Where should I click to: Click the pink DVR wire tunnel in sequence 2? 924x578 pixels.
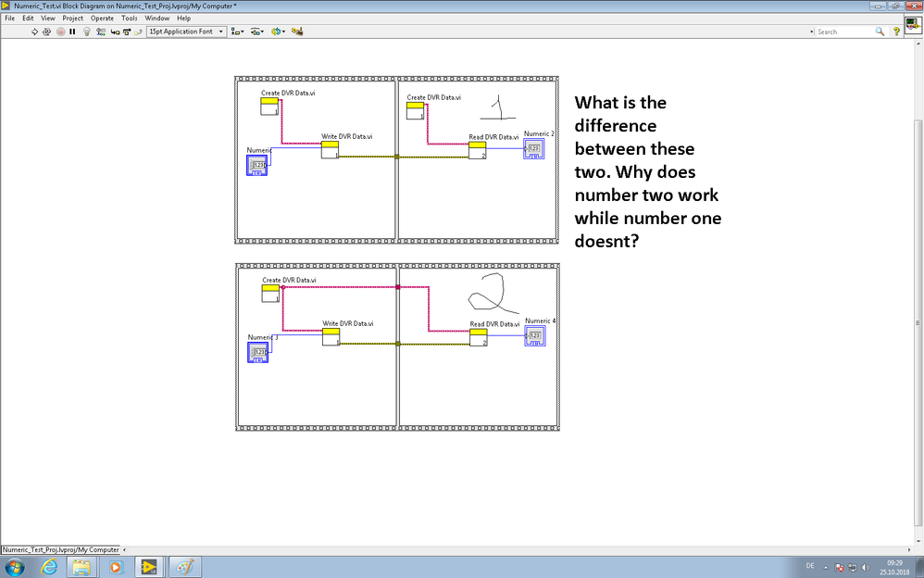(398, 287)
